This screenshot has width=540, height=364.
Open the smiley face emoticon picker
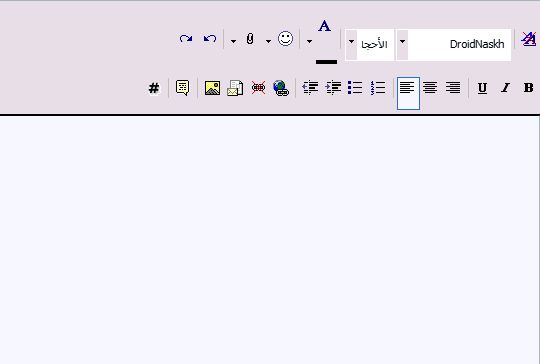pos(285,39)
